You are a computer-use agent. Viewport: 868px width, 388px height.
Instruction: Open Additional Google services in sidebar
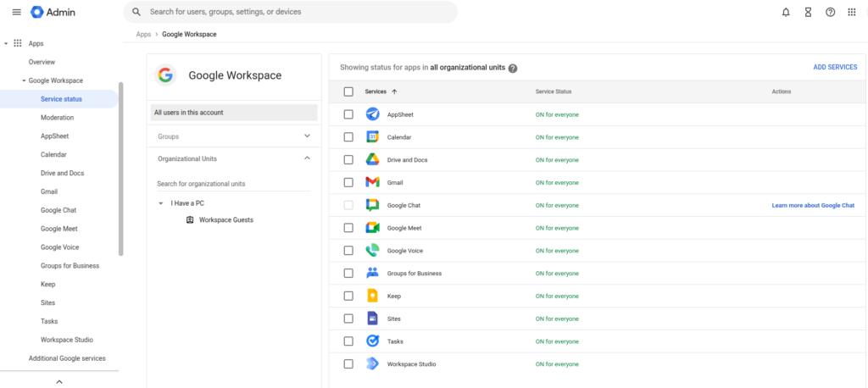[x=67, y=358]
